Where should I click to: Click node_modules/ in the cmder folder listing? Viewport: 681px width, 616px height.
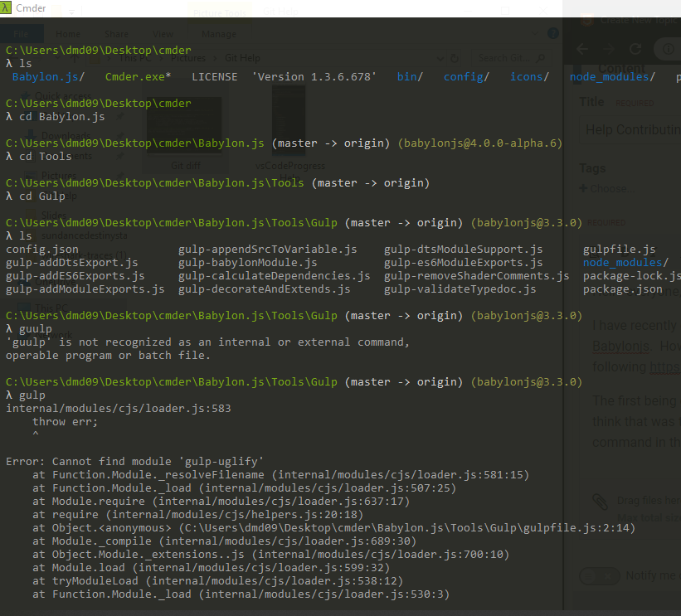click(612, 77)
